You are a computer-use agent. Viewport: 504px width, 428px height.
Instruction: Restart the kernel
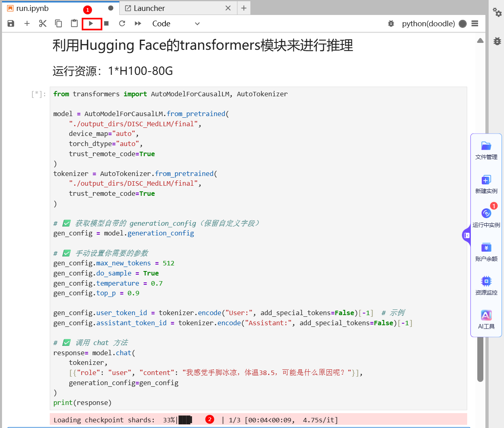pyautogui.click(x=122, y=23)
